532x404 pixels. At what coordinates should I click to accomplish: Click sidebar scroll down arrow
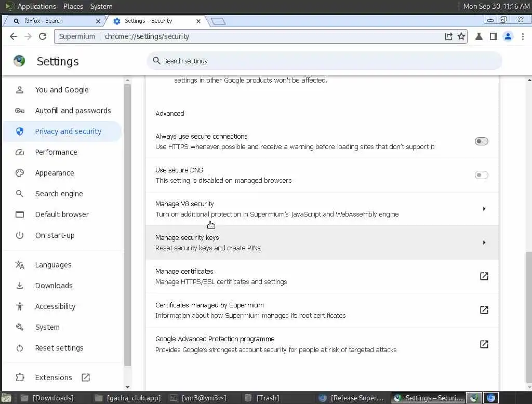coord(128,387)
